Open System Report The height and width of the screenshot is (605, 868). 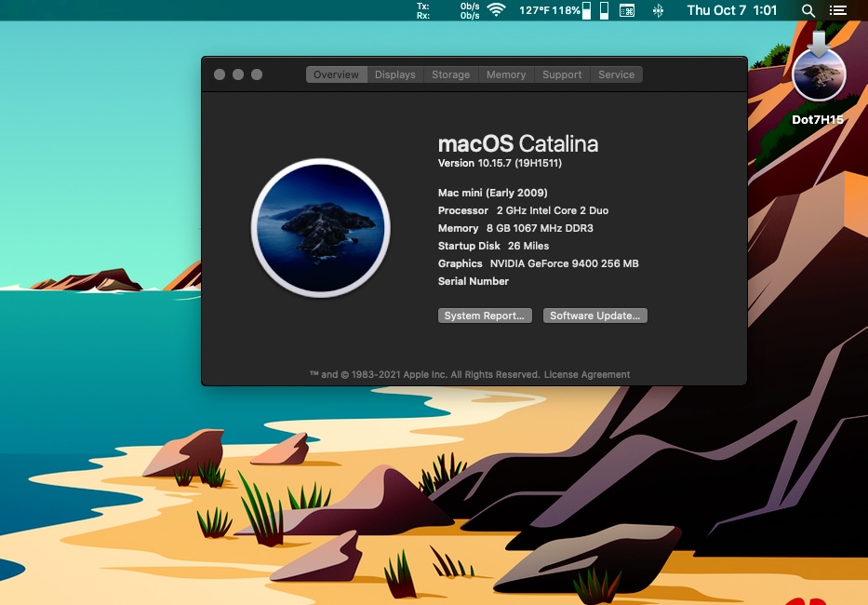click(x=485, y=316)
